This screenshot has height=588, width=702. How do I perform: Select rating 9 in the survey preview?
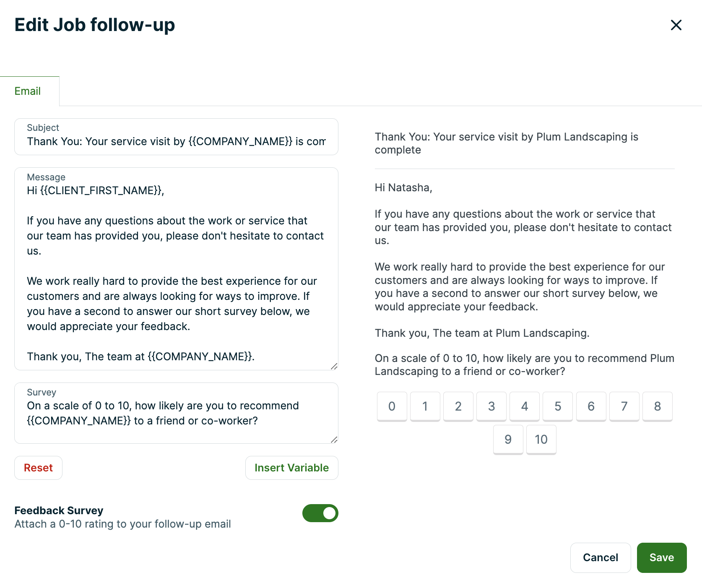(508, 440)
